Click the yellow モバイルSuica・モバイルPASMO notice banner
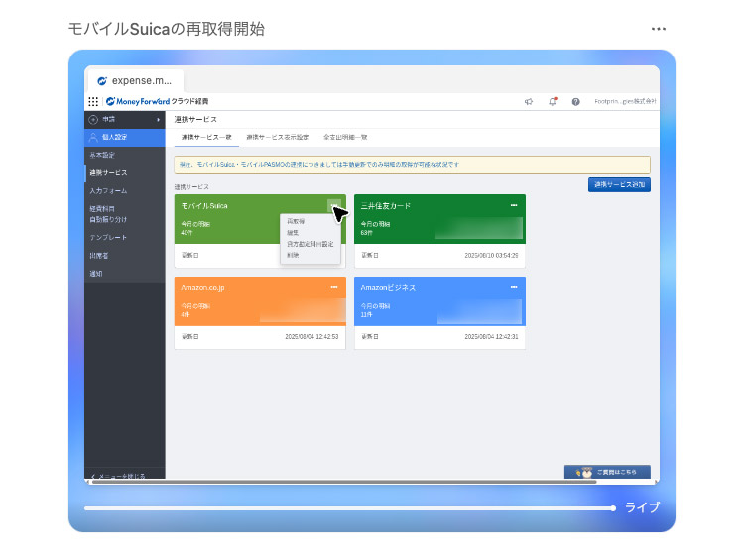Screen dimensions: 747x560 tap(412, 165)
